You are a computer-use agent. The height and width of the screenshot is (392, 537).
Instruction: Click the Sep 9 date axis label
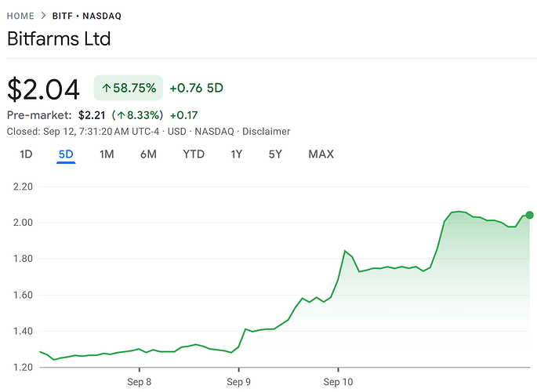(239, 382)
